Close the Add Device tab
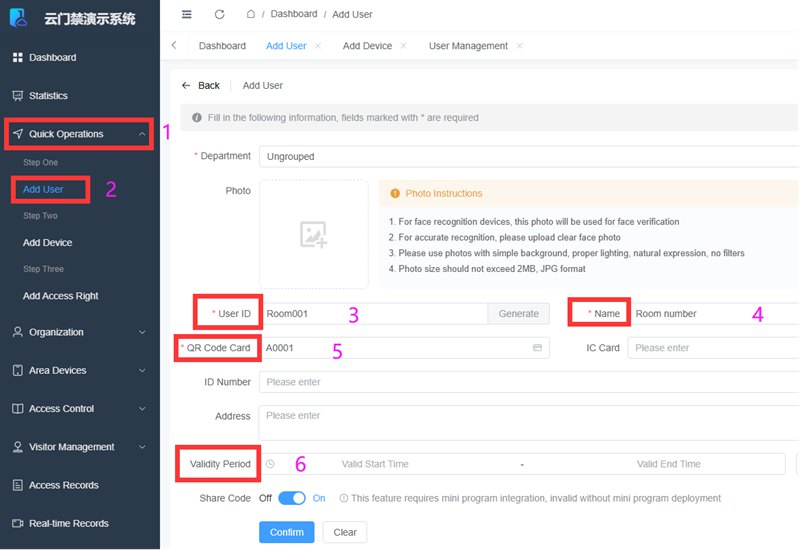This screenshot has height=550, width=800. tap(403, 46)
